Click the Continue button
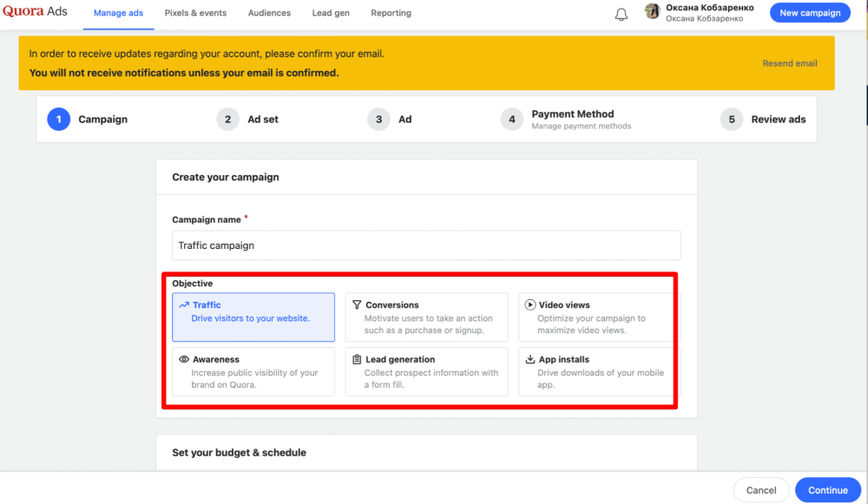 click(x=827, y=490)
